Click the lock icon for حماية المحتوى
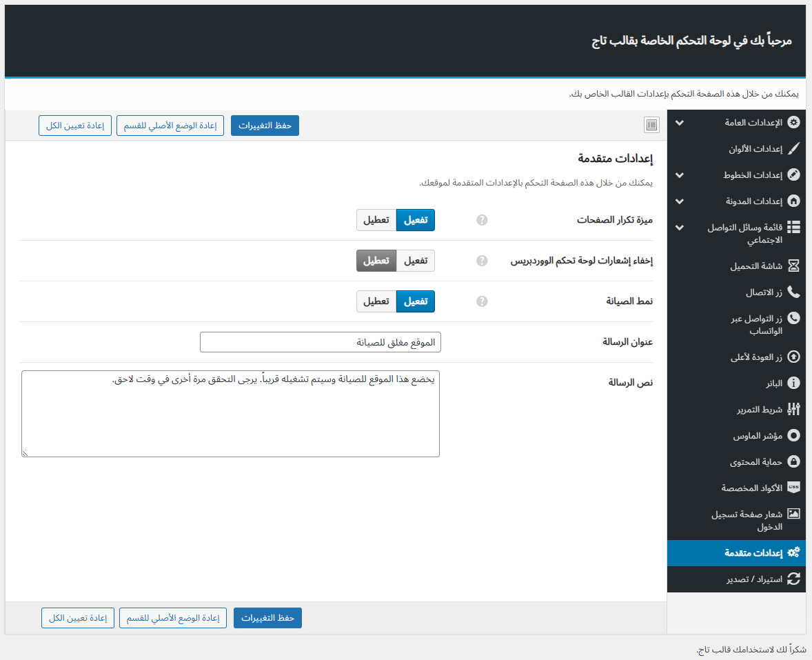812x660 pixels. [793, 461]
